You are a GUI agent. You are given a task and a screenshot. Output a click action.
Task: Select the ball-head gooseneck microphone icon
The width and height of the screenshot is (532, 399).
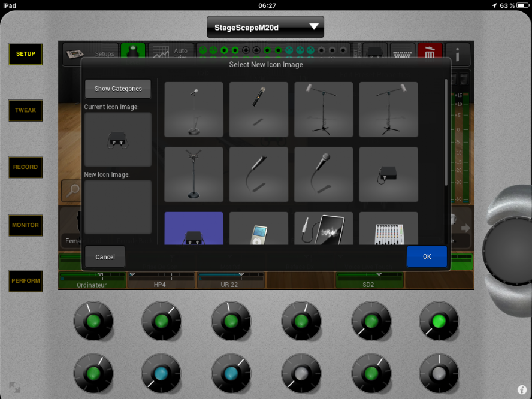click(x=324, y=174)
